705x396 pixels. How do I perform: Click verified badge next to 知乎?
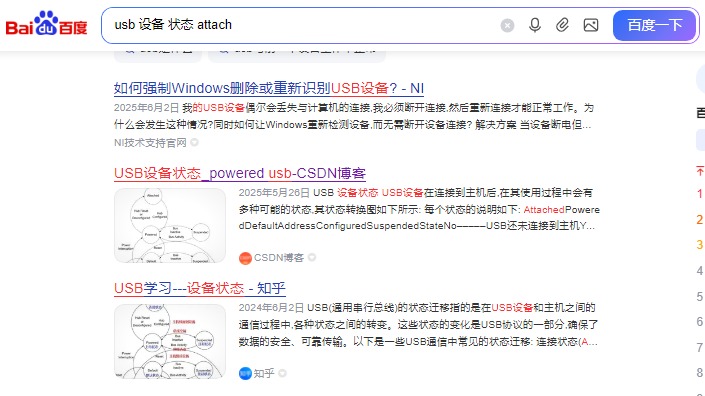click(x=282, y=373)
